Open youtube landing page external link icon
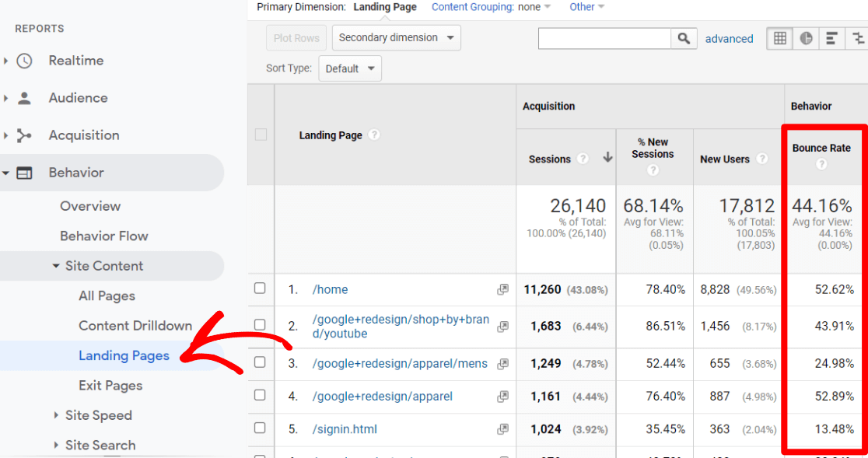 coord(502,327)
